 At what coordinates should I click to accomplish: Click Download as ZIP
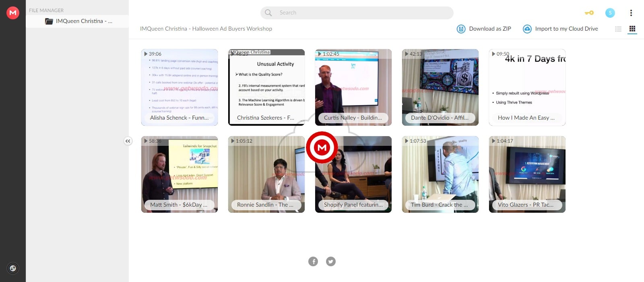click(484, 29)
